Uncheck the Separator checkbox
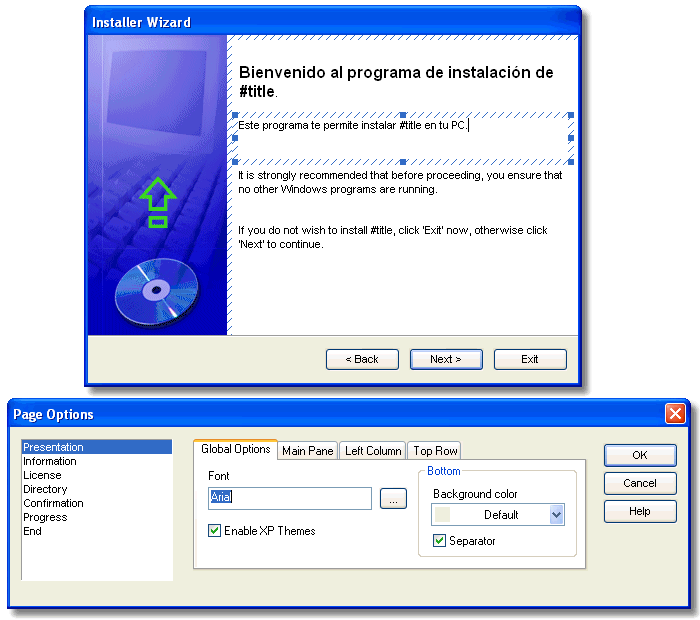 [439, 541]
